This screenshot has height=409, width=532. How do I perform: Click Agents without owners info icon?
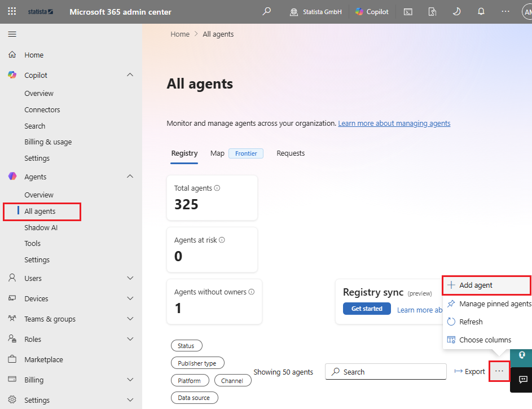252,292
